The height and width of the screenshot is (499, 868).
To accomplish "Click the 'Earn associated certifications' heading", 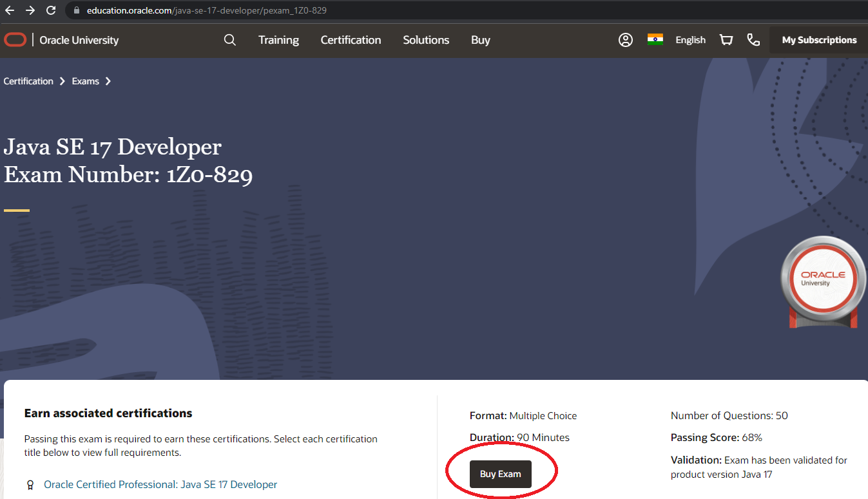I will pos(108,413).
